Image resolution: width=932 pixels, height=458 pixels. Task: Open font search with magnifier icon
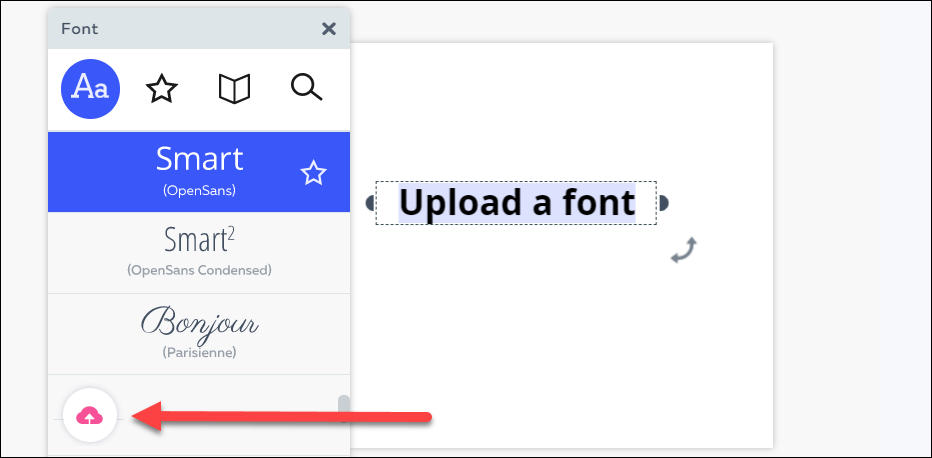pyautogui.click(x=306, y=88)
